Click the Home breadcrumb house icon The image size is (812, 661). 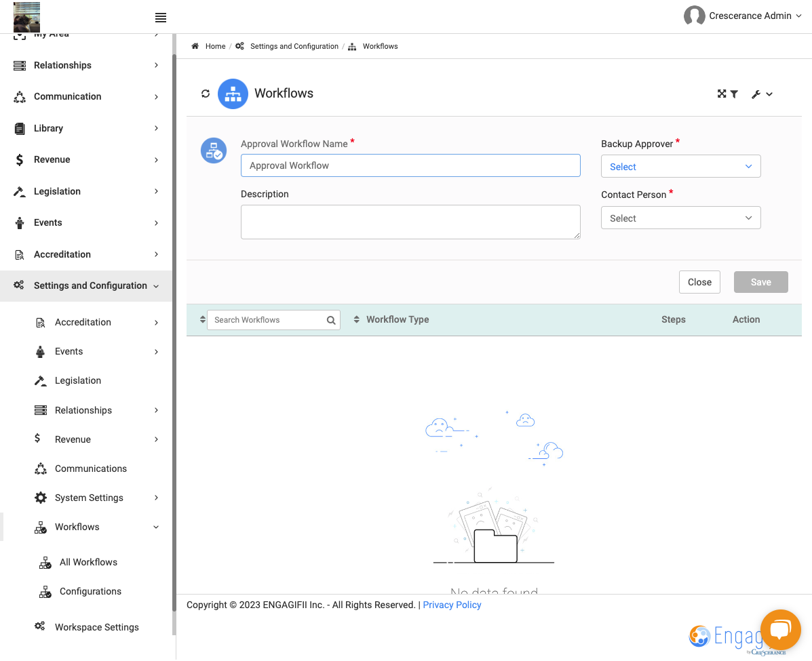point(195,46)
